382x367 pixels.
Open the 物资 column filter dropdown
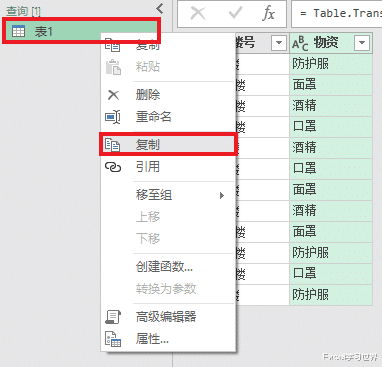(x=362, y=43)
